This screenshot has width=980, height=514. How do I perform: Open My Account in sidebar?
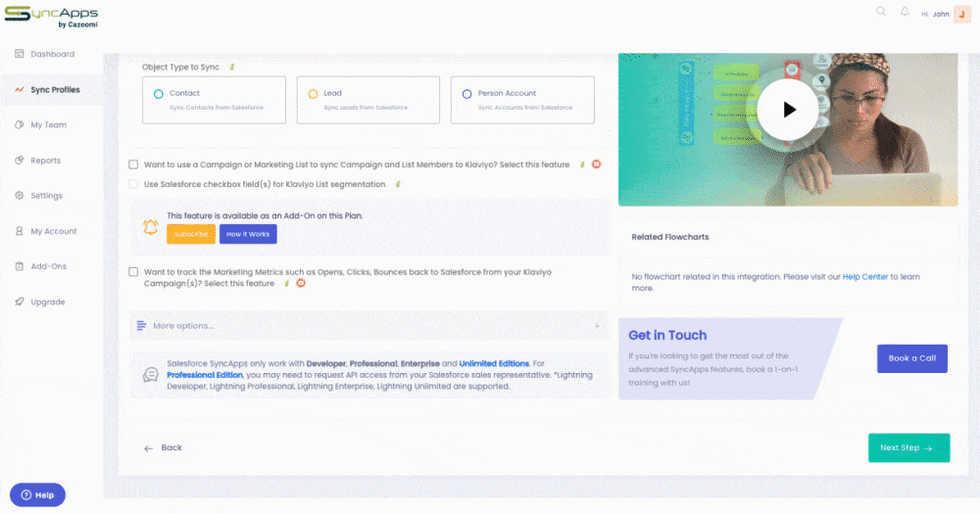[54, 231]
